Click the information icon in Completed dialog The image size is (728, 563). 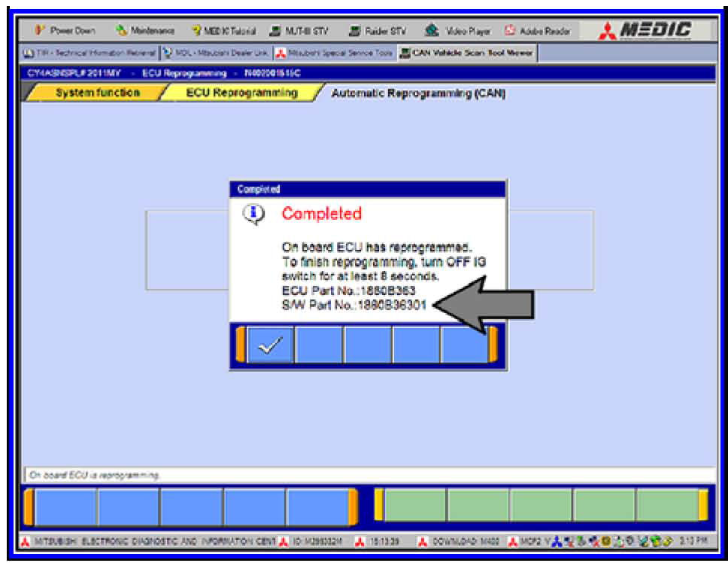pyautogui.click(x=252, y=215)
